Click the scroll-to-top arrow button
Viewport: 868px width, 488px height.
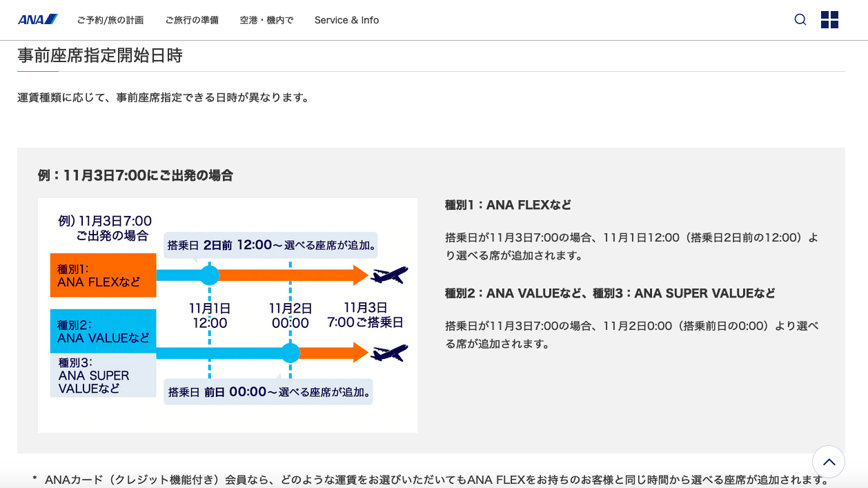tap(829, 462)
